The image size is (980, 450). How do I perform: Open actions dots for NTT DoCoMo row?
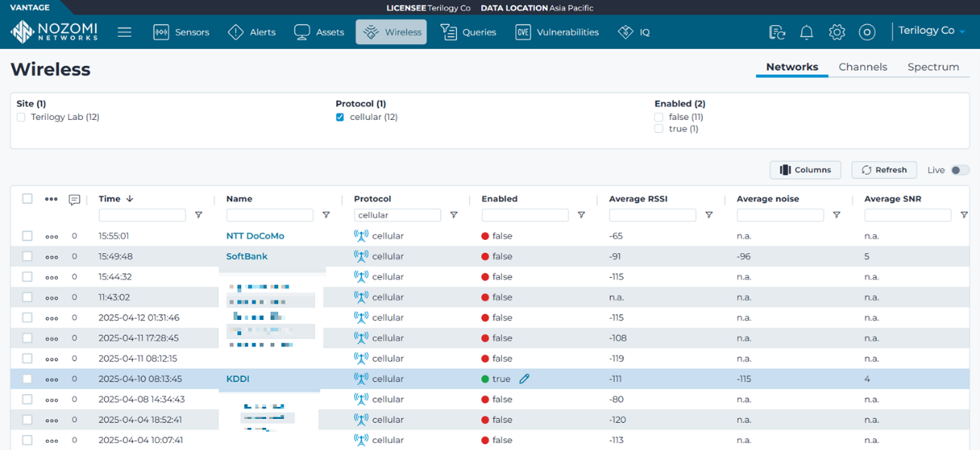coord(51,236)
